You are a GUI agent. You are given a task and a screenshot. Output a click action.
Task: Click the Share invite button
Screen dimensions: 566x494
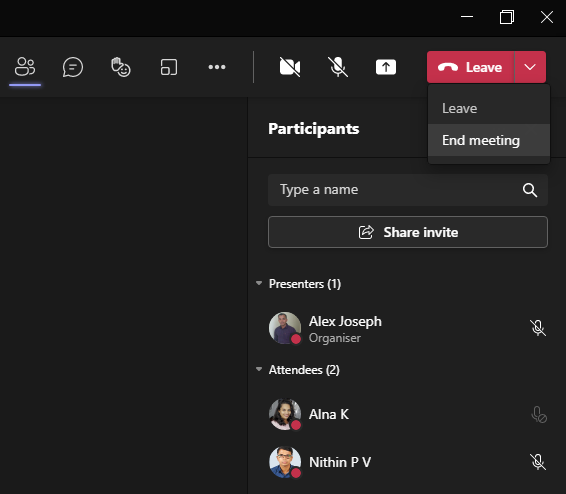(x=408, y=232)
